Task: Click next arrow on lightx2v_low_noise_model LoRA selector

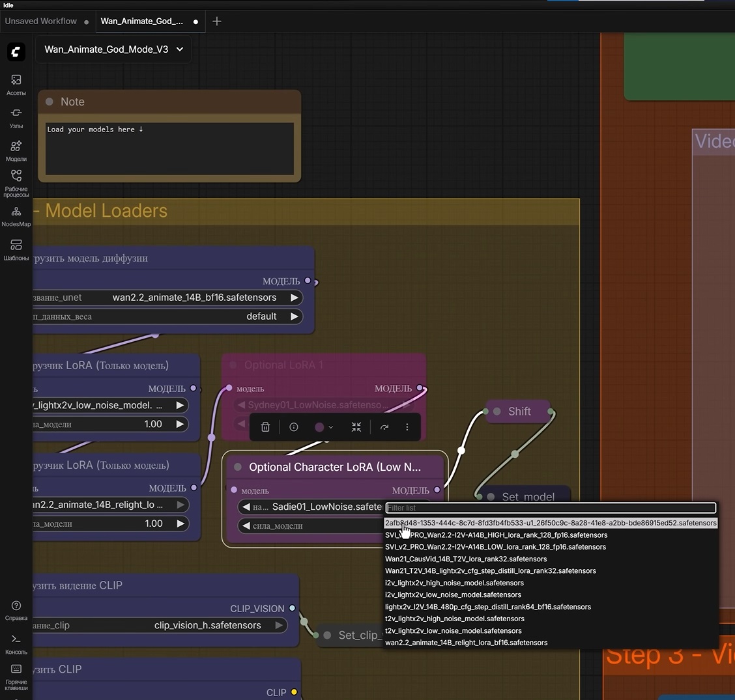Action: [180, 405]
